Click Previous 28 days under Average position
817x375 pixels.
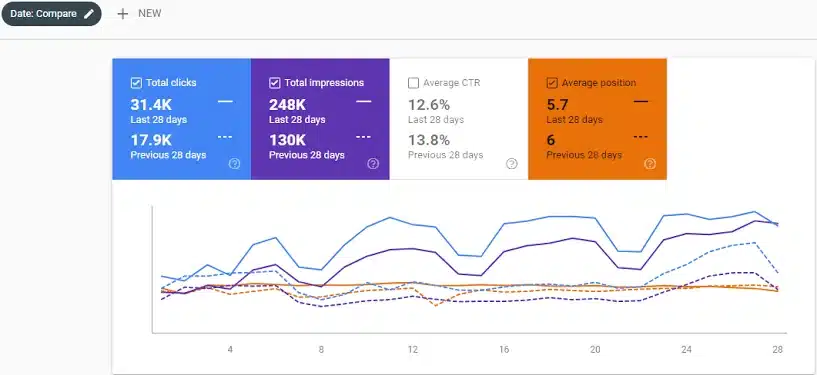pos(584,155)
